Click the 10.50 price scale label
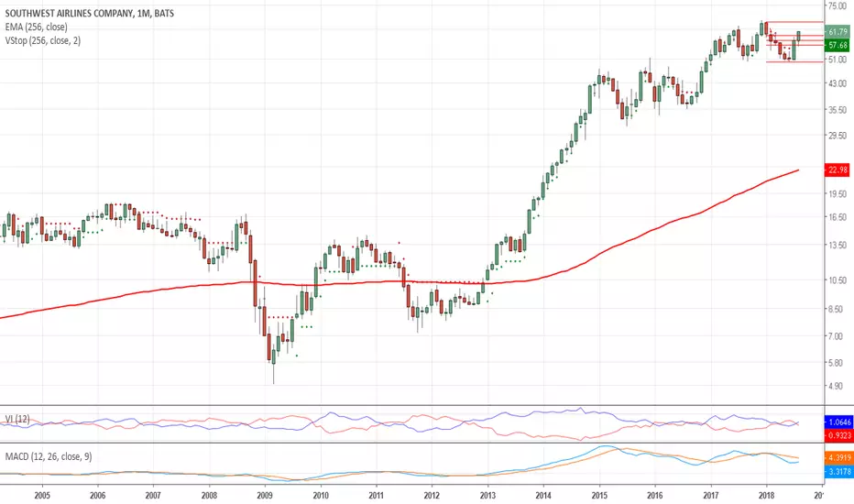The width and height of the screenshot is (854, 504). pyautogui.click(x=838, y=280)
